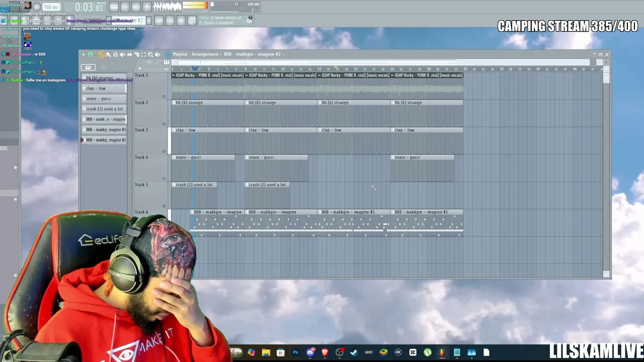Open CapCut from the taskbar

(413, 352)
